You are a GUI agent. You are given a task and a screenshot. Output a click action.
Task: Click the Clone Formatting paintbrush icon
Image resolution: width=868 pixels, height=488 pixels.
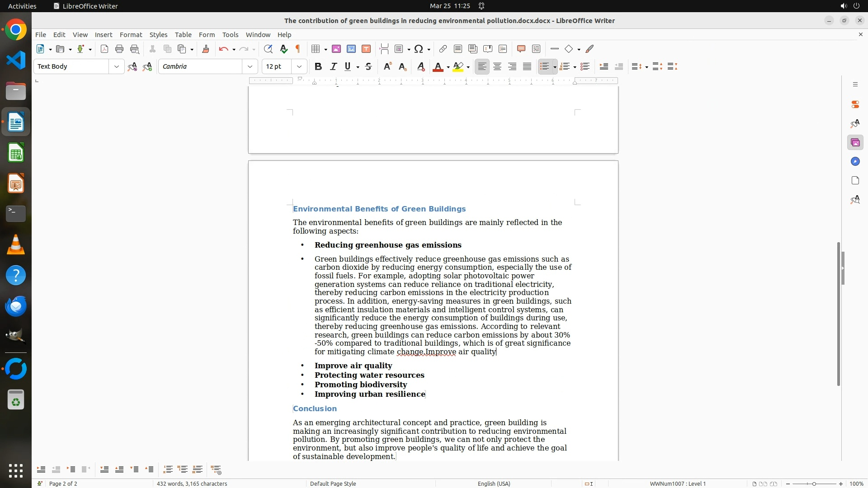click(206, 49)
